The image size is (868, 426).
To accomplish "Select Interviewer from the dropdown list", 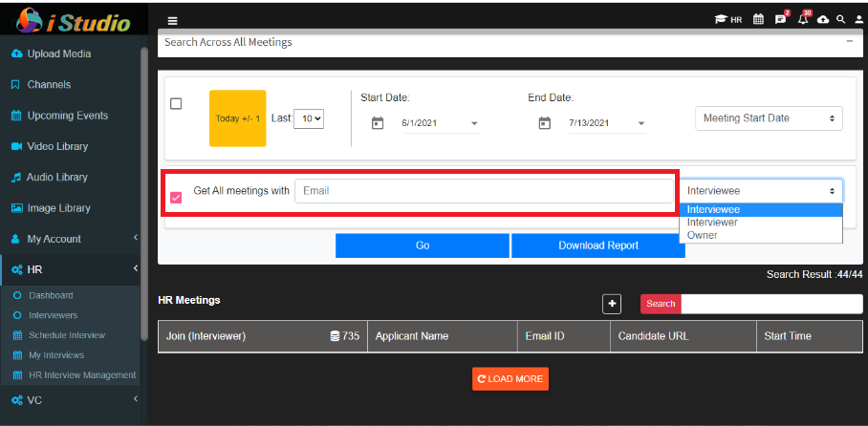I will tap(761, 223).
